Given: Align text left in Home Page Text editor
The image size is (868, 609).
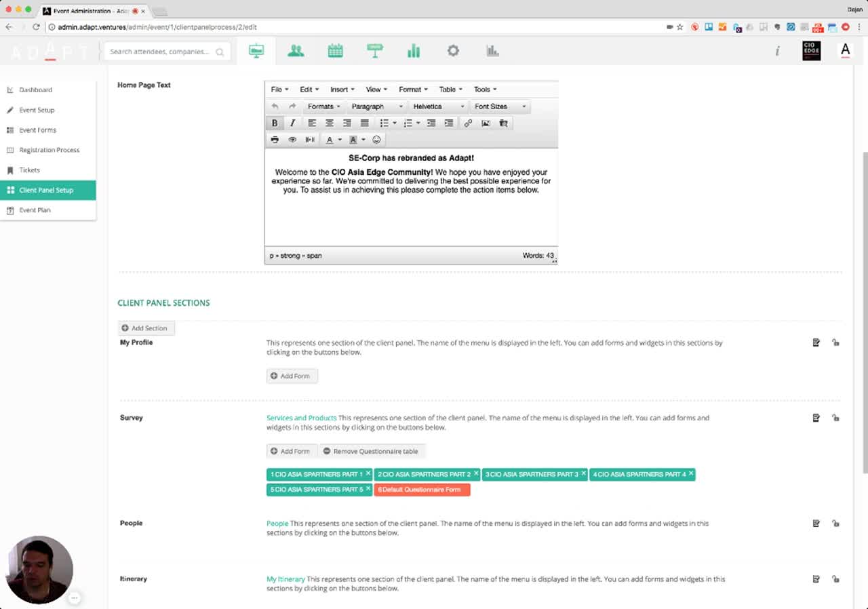Looking at the screenshot, I should pos(312,123).
